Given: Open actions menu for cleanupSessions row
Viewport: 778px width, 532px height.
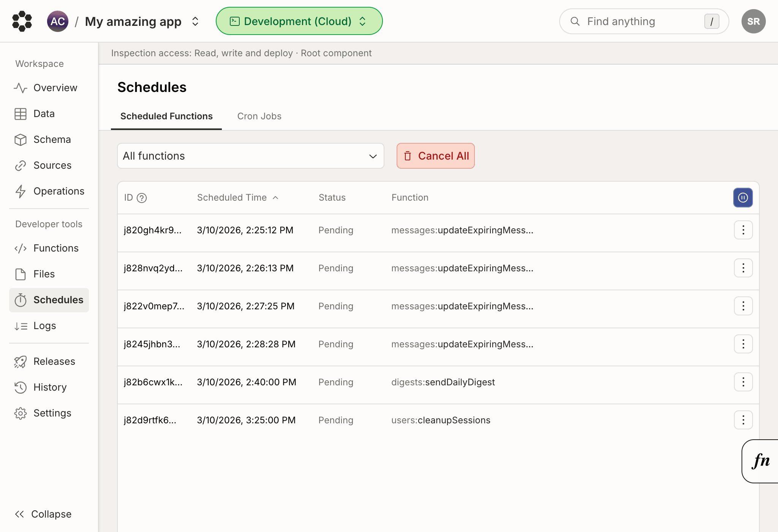Looking at the screenshot, I should [x=743, y=420].
